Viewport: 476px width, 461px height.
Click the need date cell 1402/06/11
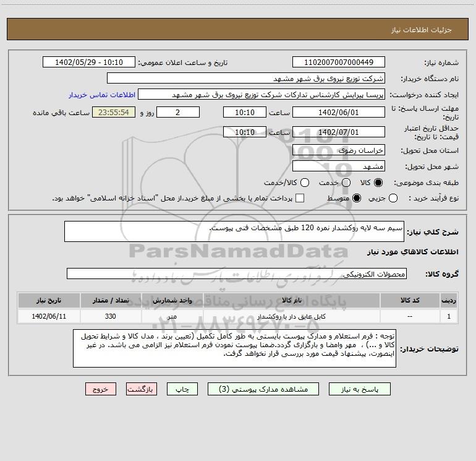[x=49, y=316]
